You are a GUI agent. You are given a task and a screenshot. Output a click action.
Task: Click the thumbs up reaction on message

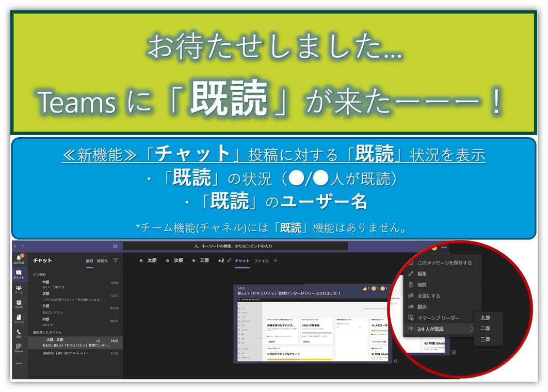pos(366,289)
